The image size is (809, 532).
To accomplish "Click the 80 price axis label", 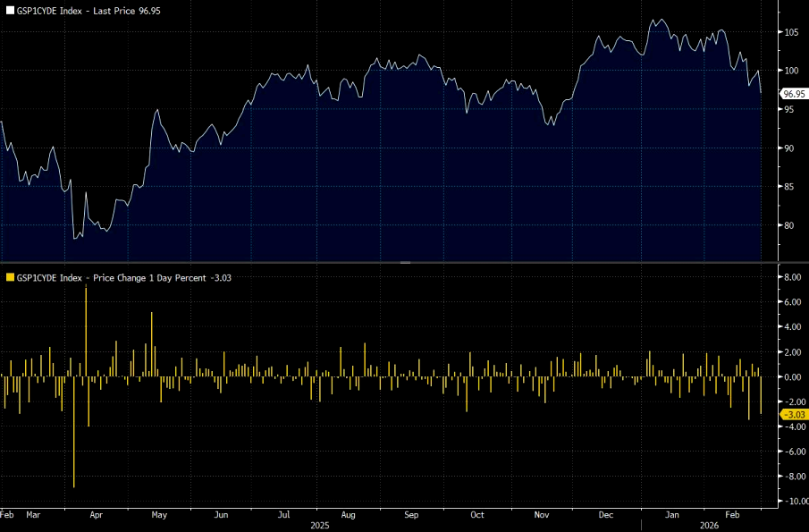I will [790, 225].
